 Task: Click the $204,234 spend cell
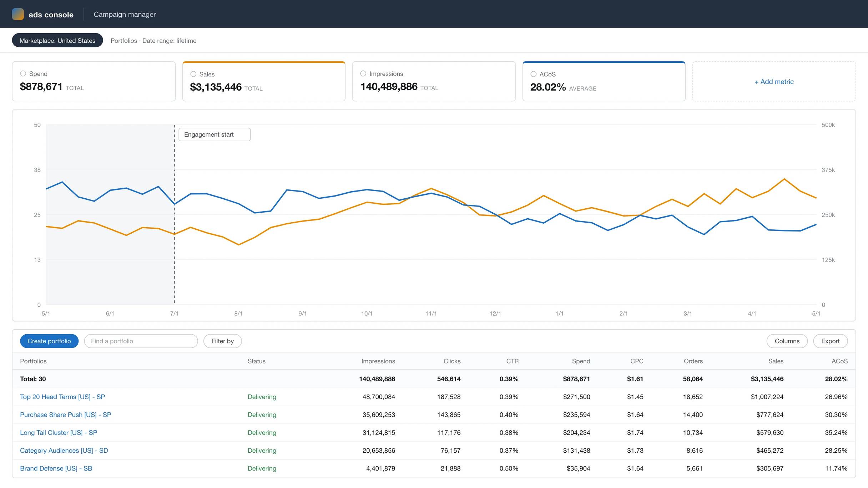point(576,432)
